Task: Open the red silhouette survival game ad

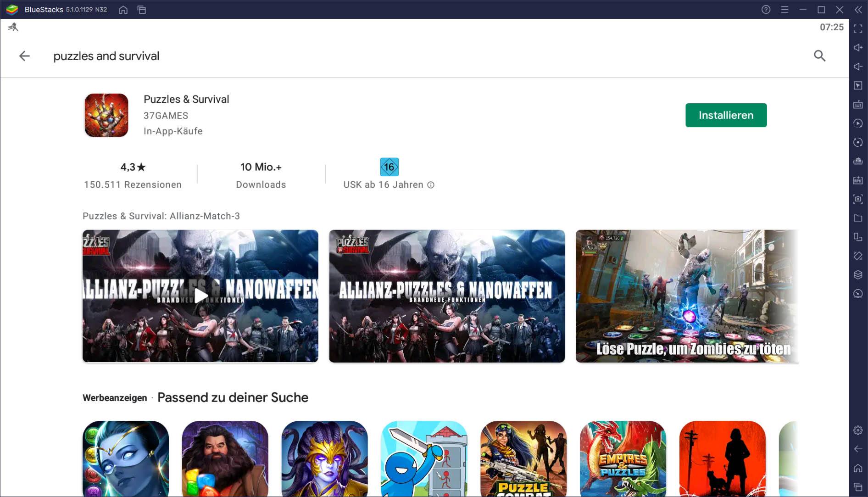Action: point(723,459)
